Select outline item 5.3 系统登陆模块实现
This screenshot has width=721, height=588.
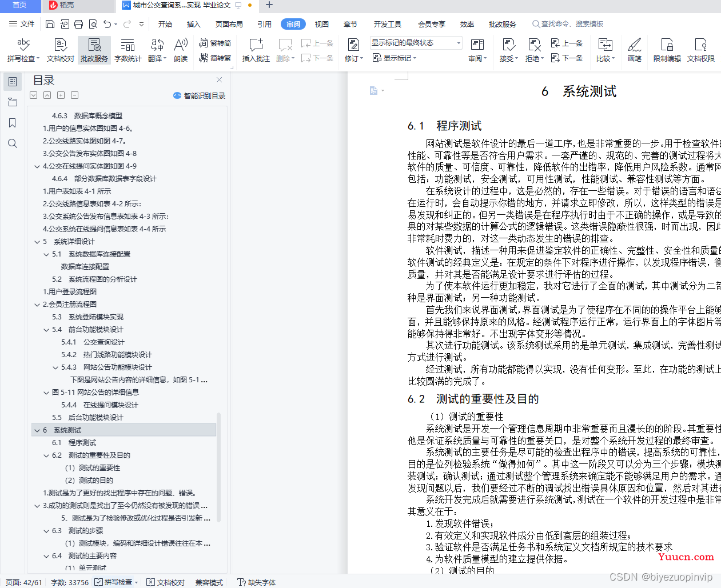(x=87, y=317)
